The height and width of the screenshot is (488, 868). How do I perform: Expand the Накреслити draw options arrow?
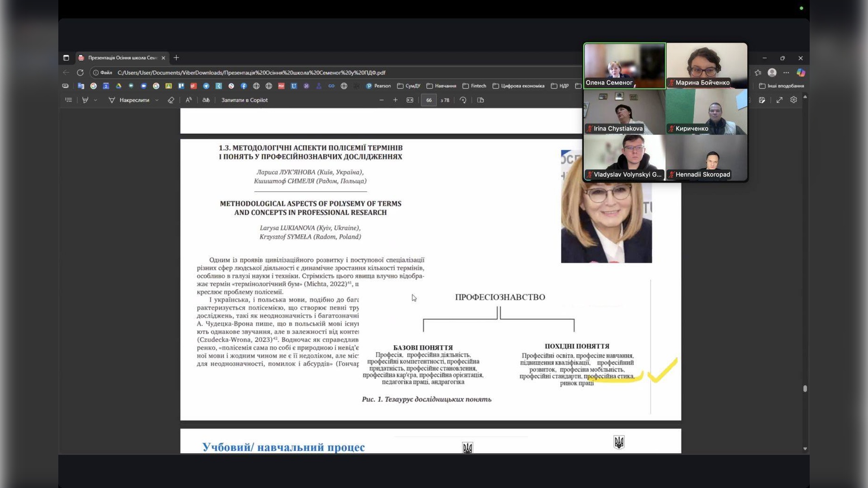(157, 100)
